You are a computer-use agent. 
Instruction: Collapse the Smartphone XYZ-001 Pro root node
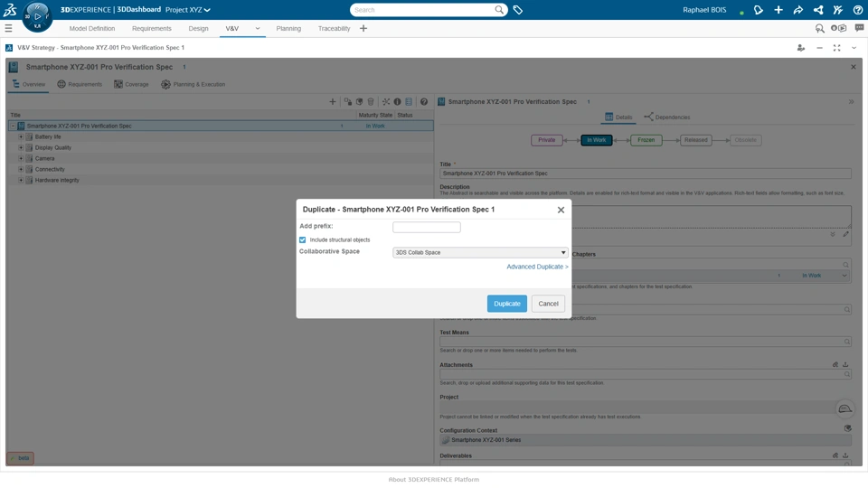pyautogui.click(x=13, y=127)
